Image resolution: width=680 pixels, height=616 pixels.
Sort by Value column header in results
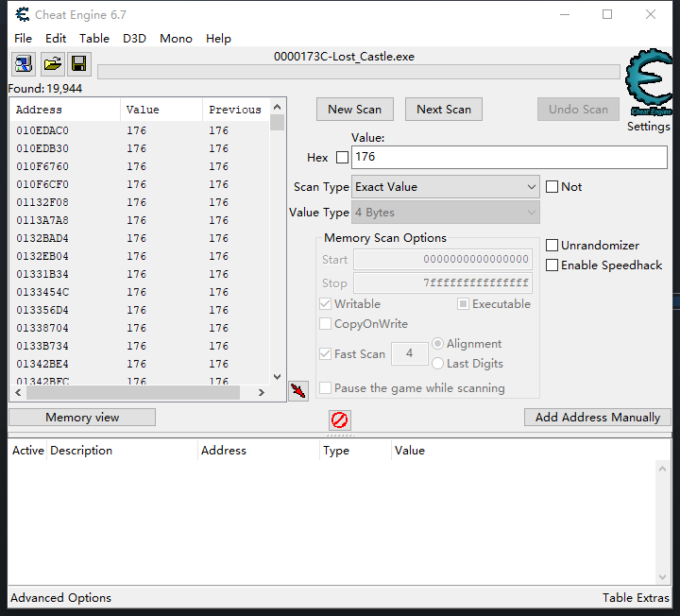point(161,110)
